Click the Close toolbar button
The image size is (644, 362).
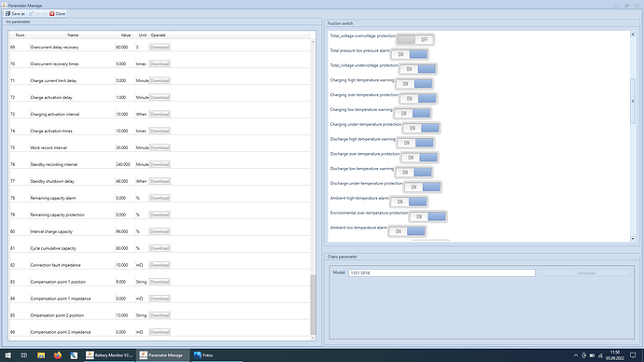tap(58, 14)
